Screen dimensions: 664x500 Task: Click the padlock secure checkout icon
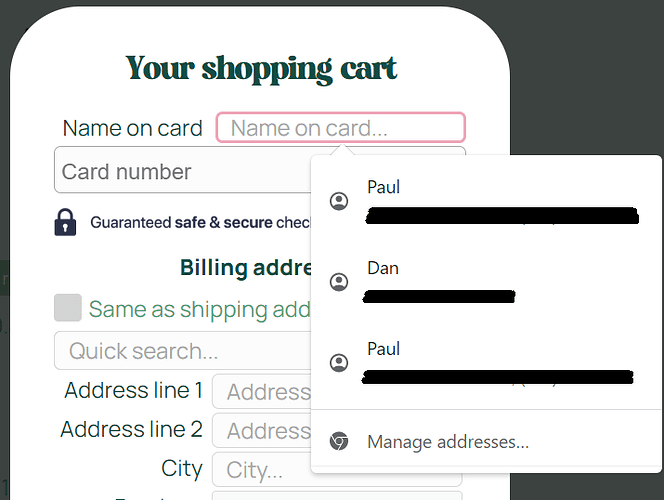[x=65, y=222]
